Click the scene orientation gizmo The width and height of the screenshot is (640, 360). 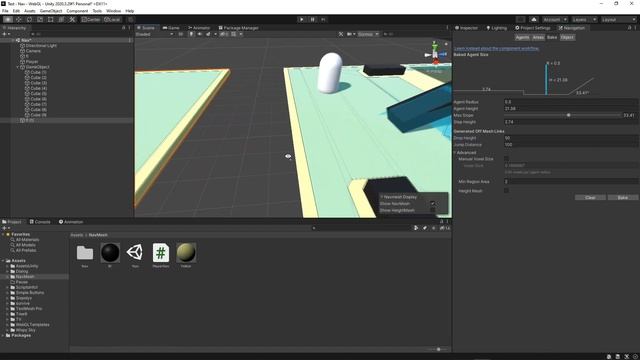[435, 53]
